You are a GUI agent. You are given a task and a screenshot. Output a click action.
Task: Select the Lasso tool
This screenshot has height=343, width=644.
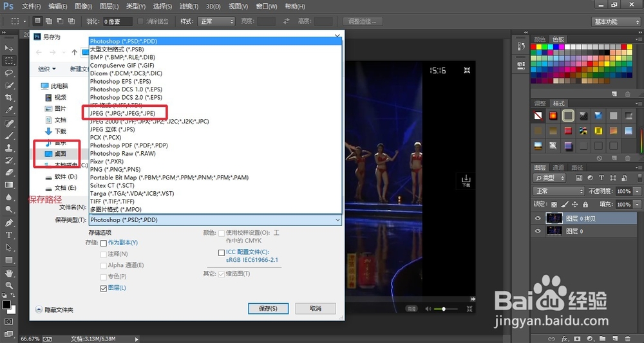[x=8, y=73]
